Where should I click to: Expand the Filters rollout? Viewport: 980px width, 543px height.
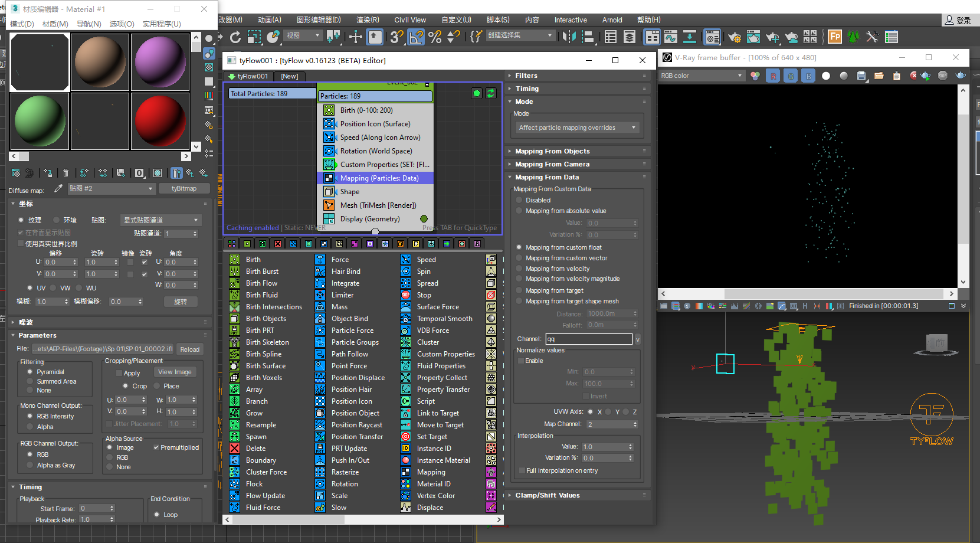578,76
